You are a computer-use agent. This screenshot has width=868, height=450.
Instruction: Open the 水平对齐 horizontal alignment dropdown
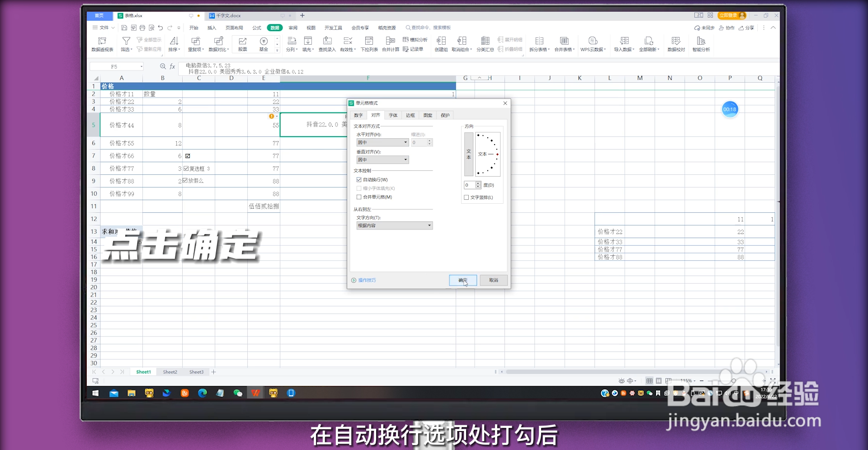point(382,142)
